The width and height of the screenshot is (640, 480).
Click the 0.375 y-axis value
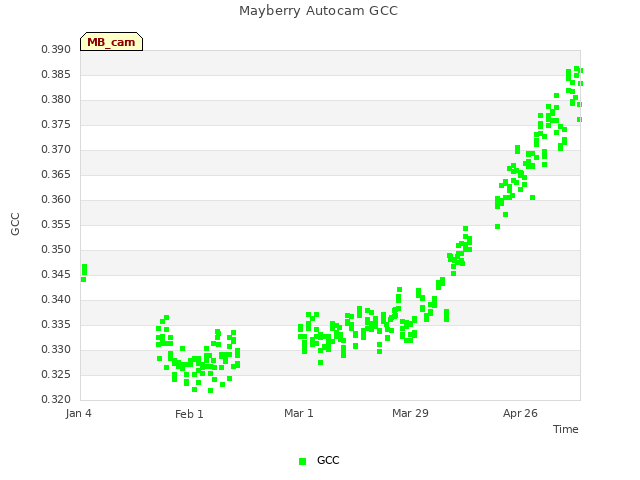coord(56,124)
